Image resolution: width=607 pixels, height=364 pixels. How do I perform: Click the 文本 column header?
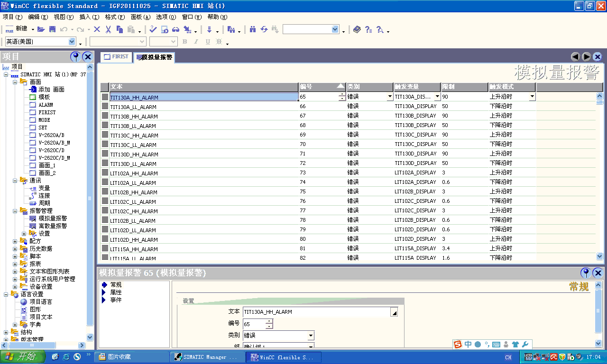(204, 87)
